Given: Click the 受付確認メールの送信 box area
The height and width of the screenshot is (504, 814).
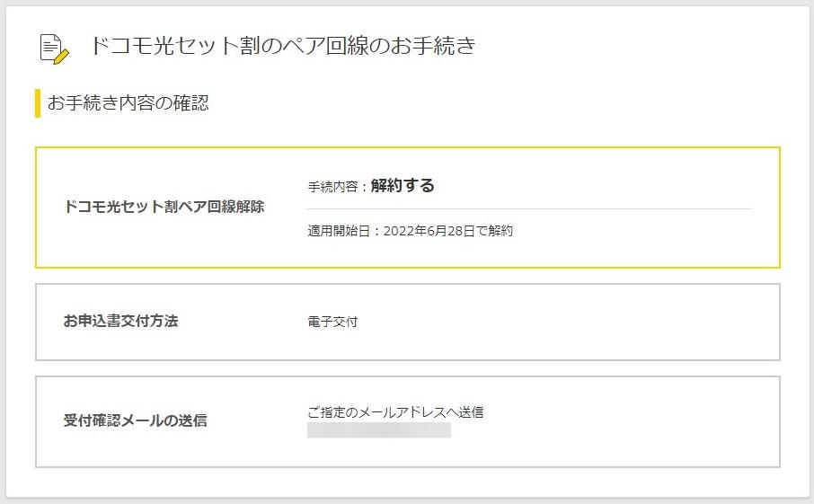Looking at the screenshot, I should point(408,421).
